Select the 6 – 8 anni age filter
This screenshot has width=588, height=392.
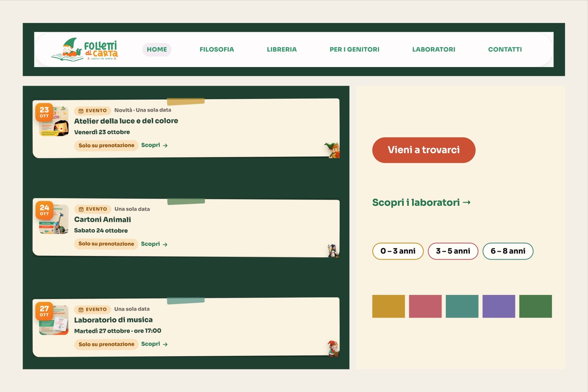[508, 251]
